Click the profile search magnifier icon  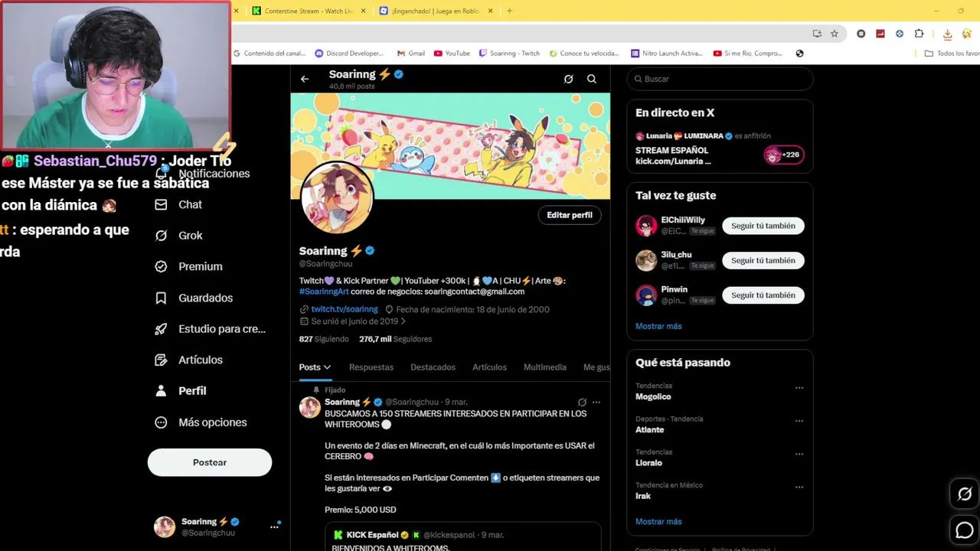pyautogui.click(x=592, y=79)
